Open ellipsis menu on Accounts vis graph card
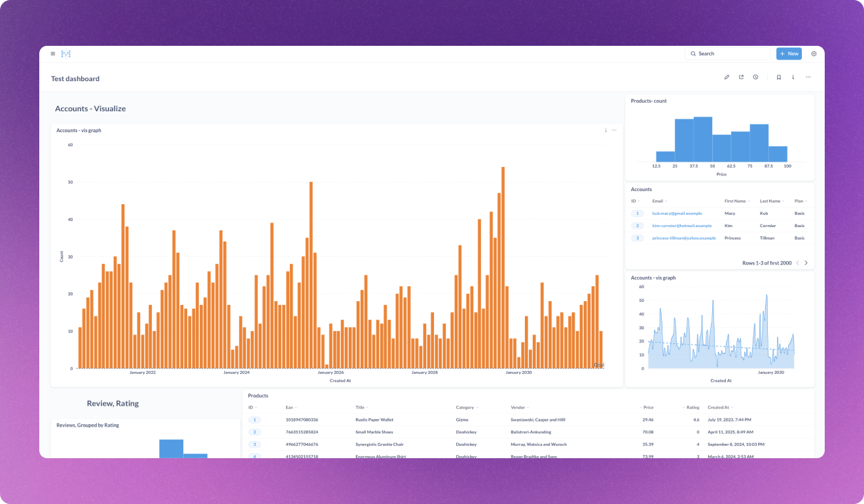This screenshot has width=864, height=504. point(614,130)
